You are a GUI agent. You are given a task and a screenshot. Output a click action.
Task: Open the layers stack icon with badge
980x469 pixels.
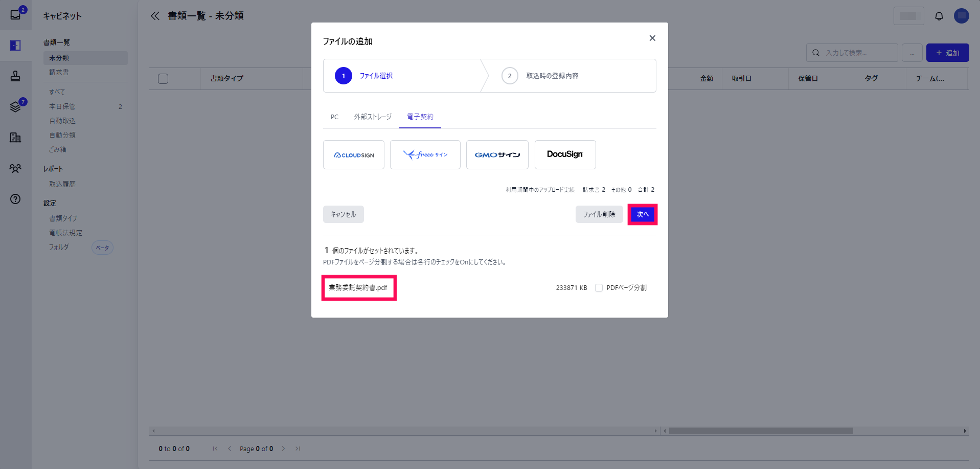click(16, 106)
